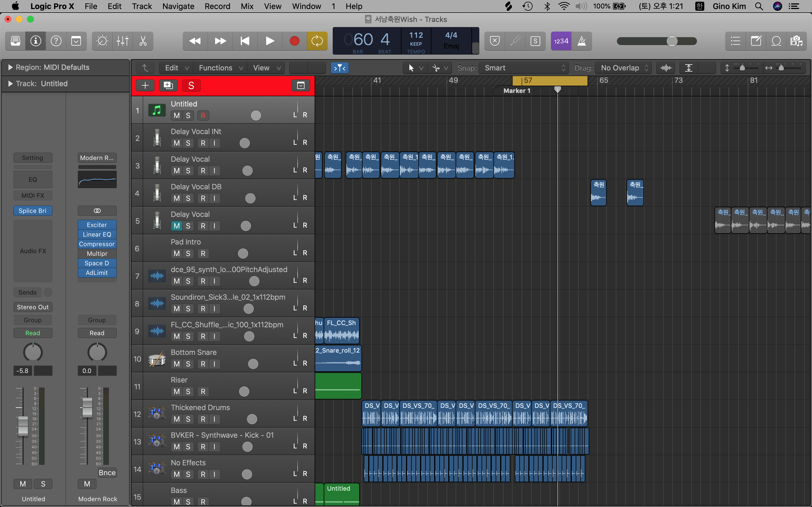The image size is (812, 507).
Task: Open the Functions menu above the tracks
Action: tap(217, 68)
